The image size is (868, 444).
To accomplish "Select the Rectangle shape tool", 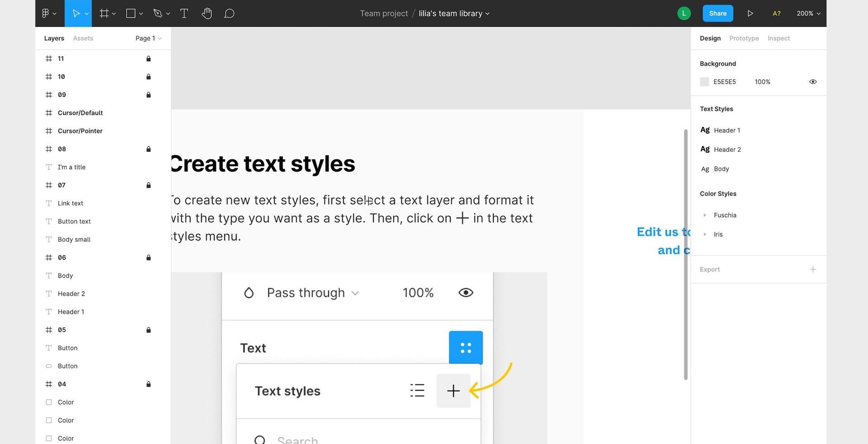I will tap(131, 14).
